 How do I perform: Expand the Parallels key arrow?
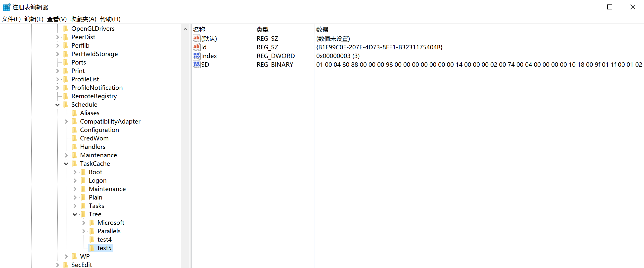point(84,231)
